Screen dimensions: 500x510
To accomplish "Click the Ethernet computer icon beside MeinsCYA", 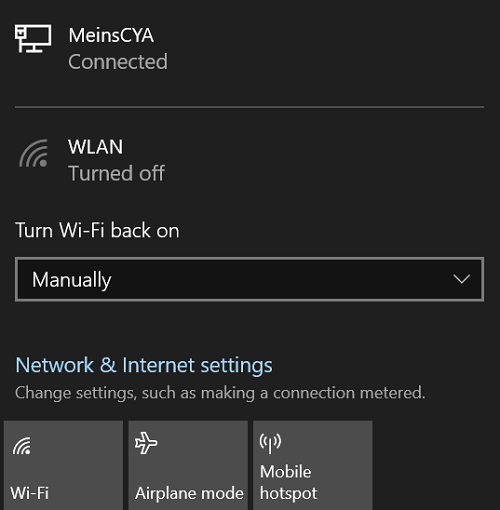I will tap(33, 38).
